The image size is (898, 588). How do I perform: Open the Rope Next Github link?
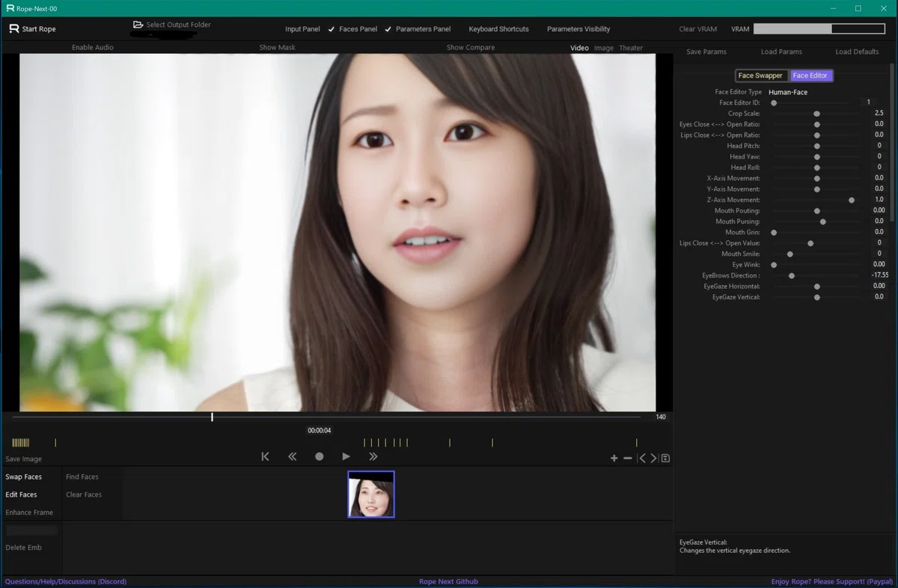click(448, 581)
